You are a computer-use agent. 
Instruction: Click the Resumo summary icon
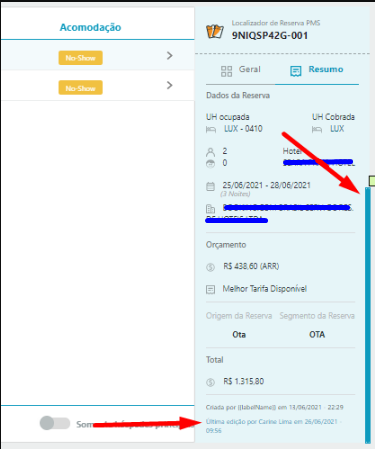coord(296,71)
